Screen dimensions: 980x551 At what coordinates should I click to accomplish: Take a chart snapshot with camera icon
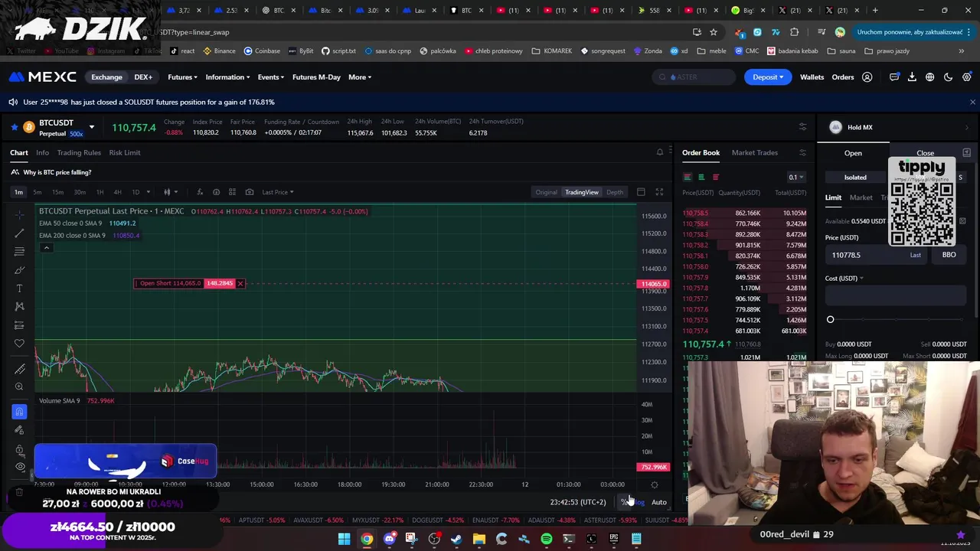250,192
